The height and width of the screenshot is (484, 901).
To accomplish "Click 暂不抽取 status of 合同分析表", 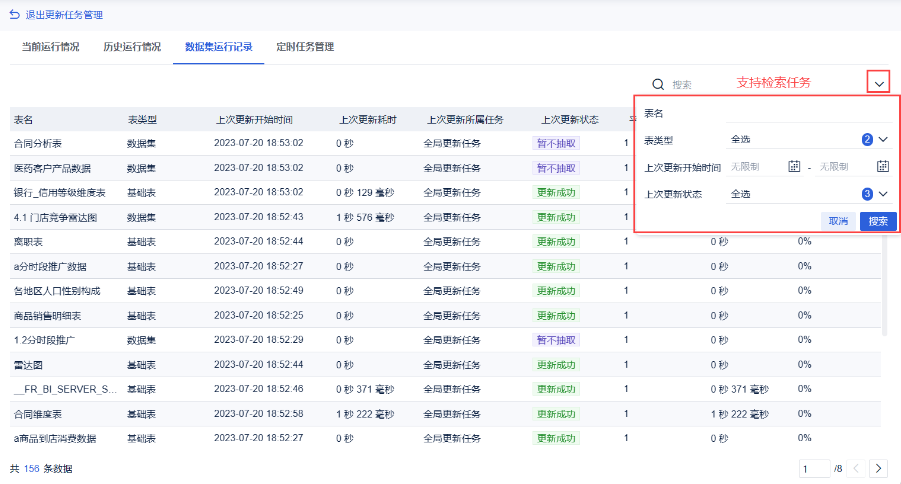I will [x=556, y=143].
